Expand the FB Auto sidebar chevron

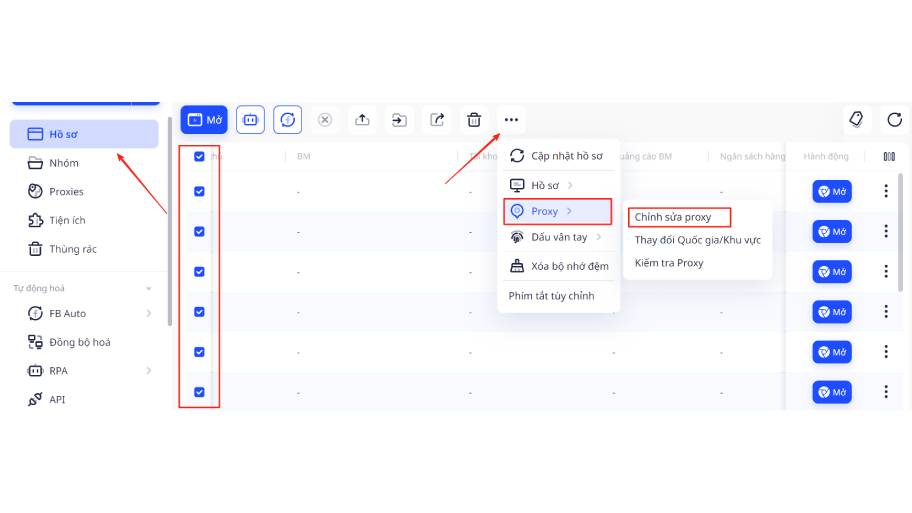tap(149, 313)
